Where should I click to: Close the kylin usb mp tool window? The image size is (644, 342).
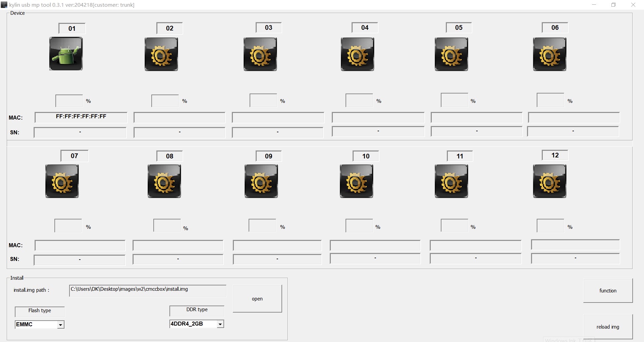click(633, 5)
